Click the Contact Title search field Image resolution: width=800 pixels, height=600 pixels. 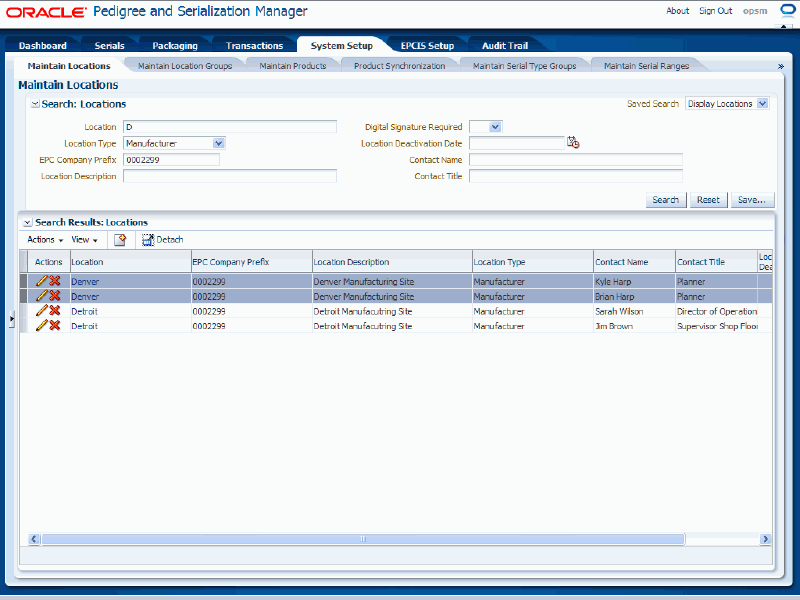click(576, 176)
